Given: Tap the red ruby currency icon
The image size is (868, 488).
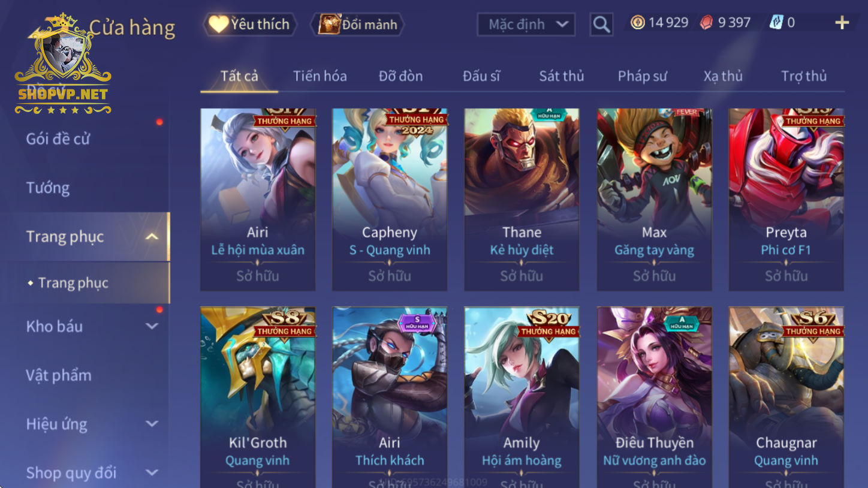Looking at the screenshot, I should (x=707, y=23).
